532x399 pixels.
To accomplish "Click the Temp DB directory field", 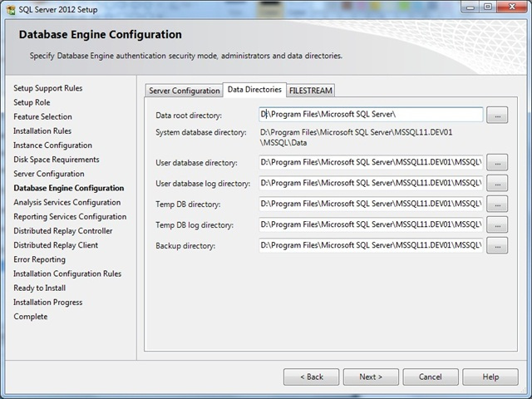I will (371, 204).
